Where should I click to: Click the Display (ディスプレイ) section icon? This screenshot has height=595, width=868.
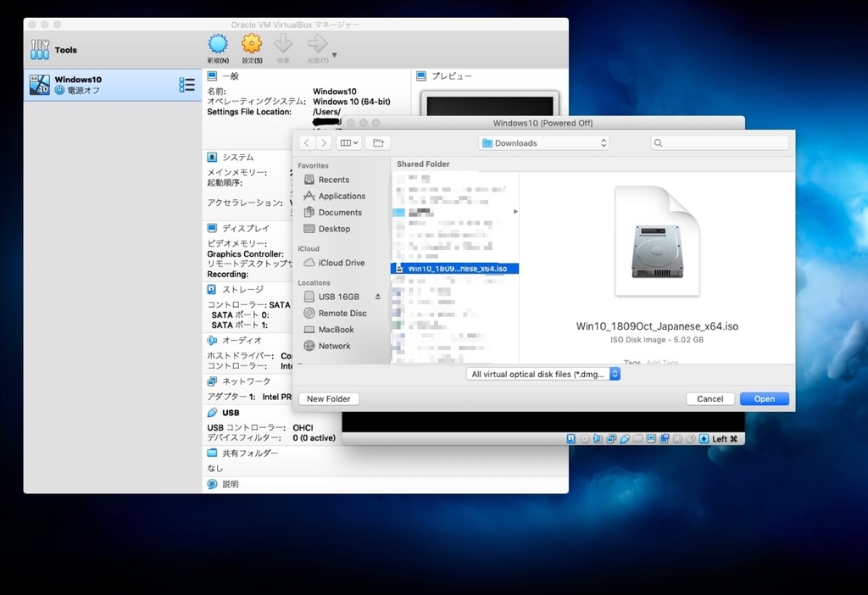coord(212,228)
